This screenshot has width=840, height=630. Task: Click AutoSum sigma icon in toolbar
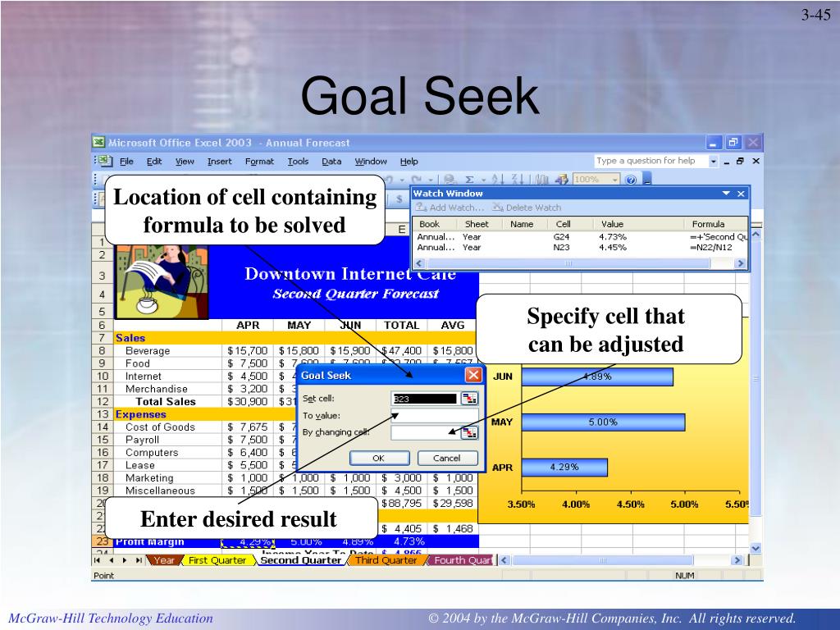tap(469, 180)
